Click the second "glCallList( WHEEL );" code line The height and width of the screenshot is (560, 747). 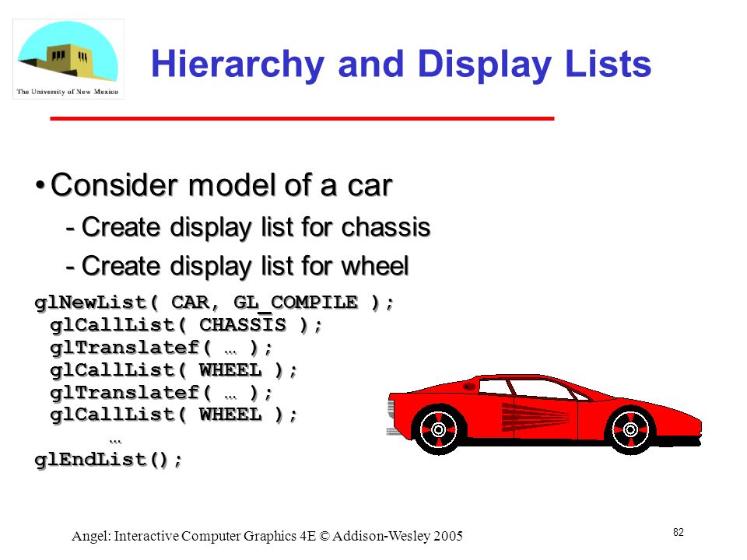click(x=174, y=415)
